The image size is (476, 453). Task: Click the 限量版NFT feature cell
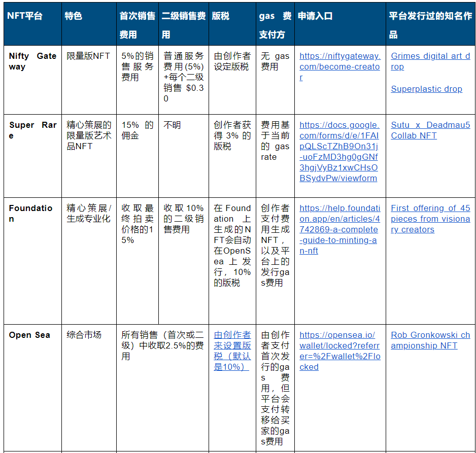coord(89,80)
